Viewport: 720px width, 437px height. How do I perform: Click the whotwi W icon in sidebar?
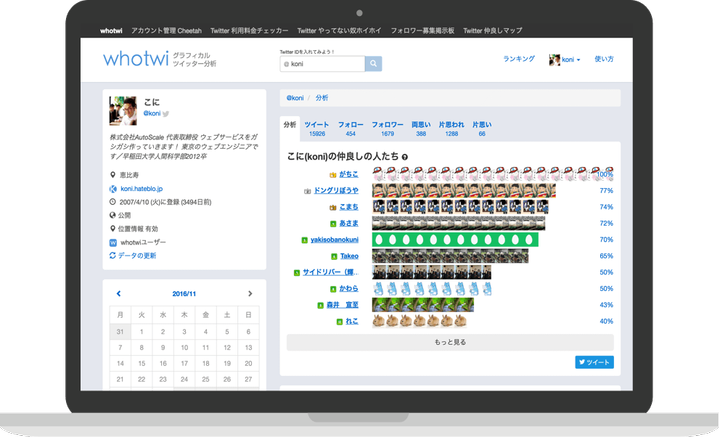coord(113,242)
